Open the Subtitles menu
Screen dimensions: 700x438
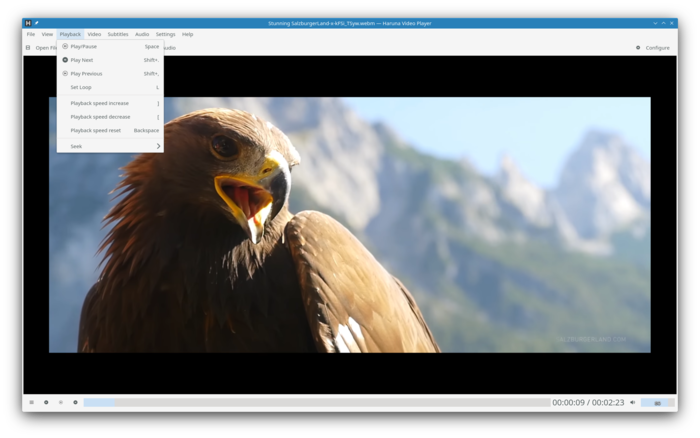[x=118, y=34]
